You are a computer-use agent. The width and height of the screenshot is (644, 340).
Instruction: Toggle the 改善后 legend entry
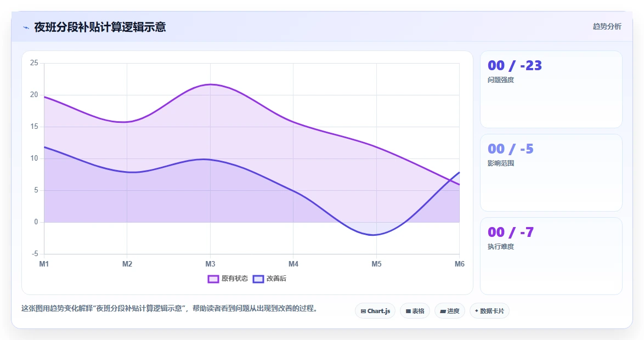[x=269, y=279]
